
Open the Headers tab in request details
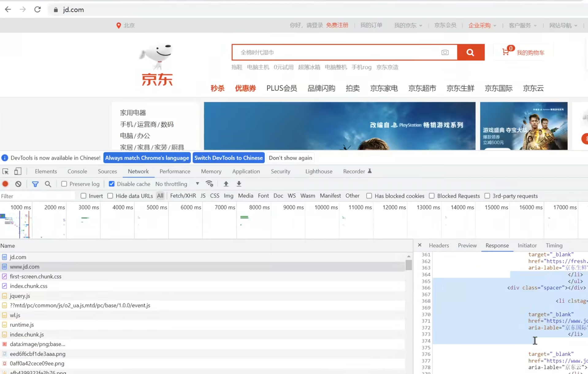tap(439, 245)
